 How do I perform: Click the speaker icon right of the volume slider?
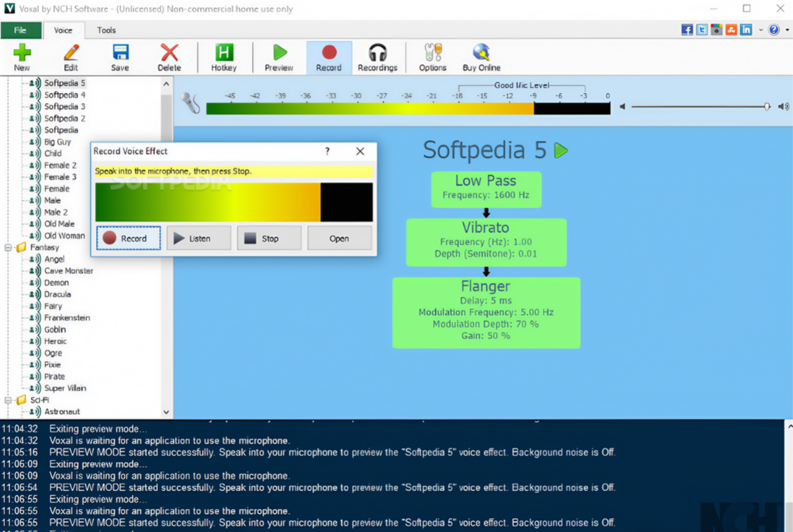[x=784, y=107]
